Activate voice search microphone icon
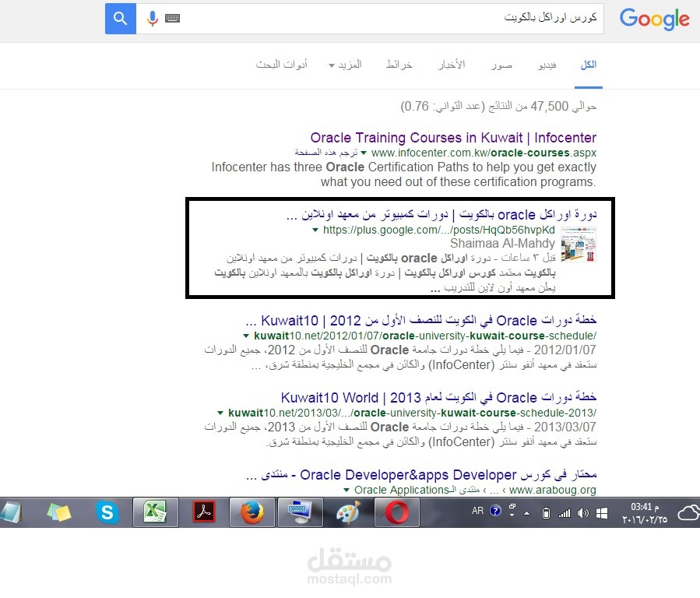This screenshot has height=598, width=700. click(153, 18)
